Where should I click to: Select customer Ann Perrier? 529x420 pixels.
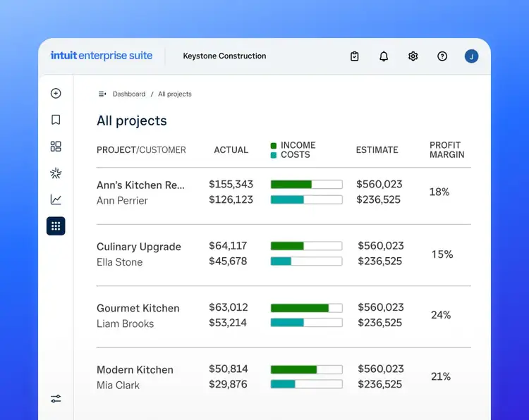click(x=122, y=201)
